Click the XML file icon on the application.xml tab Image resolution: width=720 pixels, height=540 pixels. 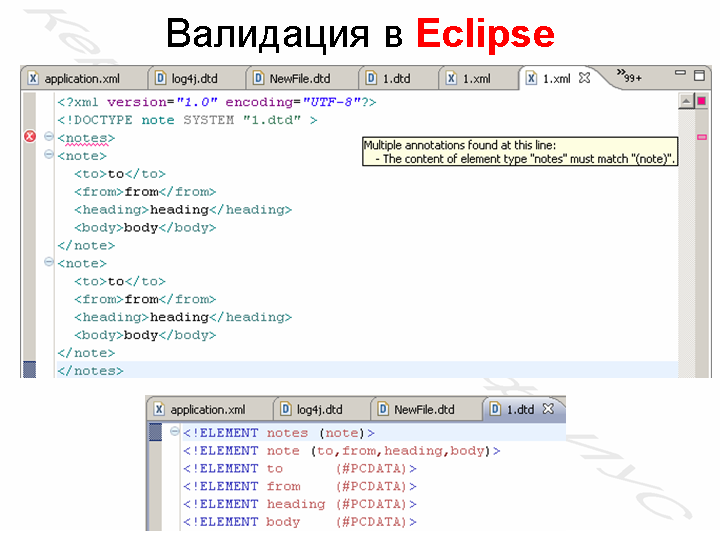(33, 78)
